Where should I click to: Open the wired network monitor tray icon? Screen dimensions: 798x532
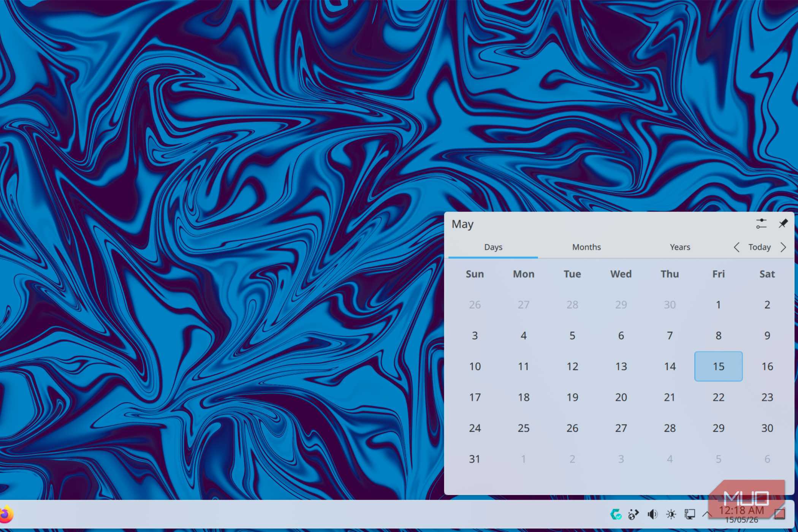point(690,515)
